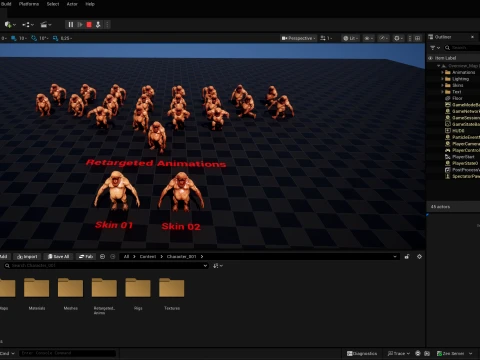Open the camera speed dropdown
The image size is (480, 360).
[326, 38]
